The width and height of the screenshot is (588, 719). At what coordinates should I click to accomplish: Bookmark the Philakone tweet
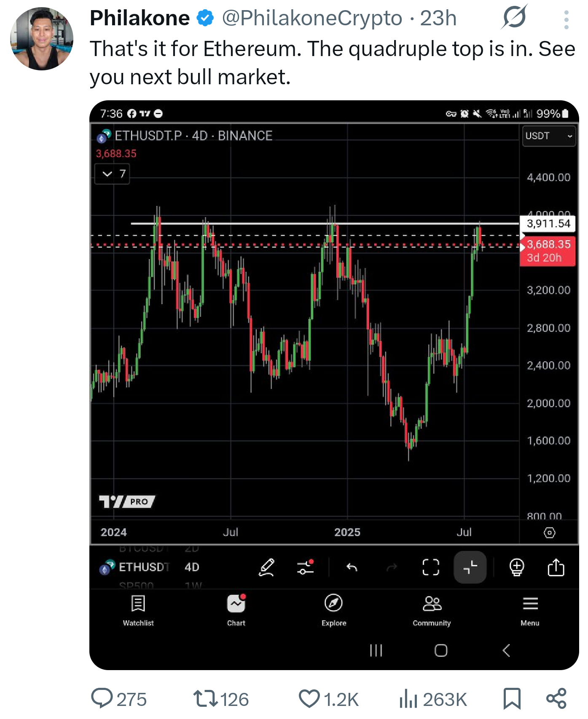(512, 698)
